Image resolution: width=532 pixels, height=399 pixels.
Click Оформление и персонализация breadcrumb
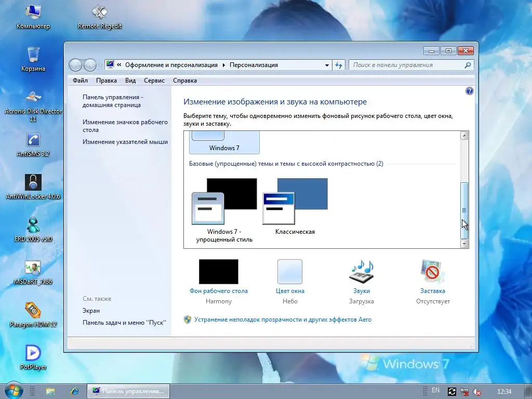[x=171, y=65]
